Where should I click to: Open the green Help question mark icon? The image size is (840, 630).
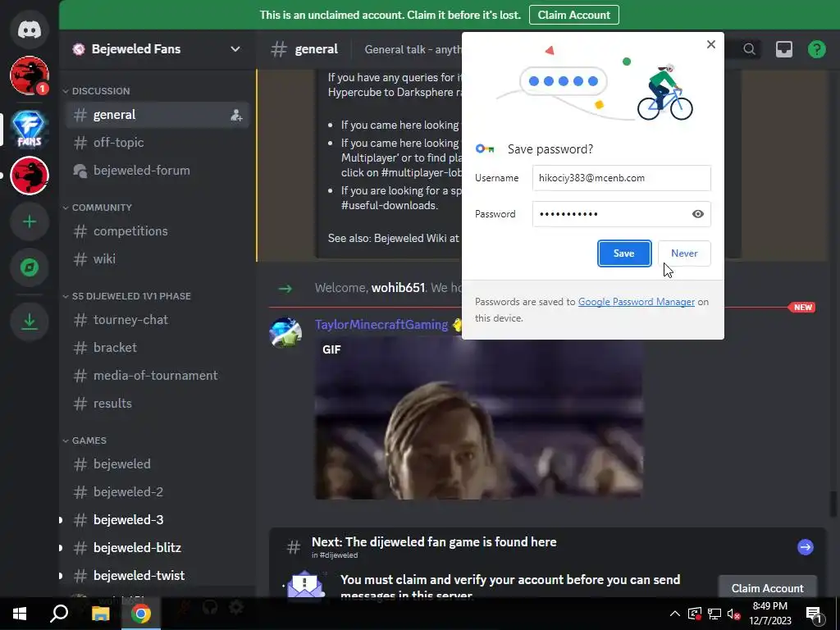[x=816, y=49]
